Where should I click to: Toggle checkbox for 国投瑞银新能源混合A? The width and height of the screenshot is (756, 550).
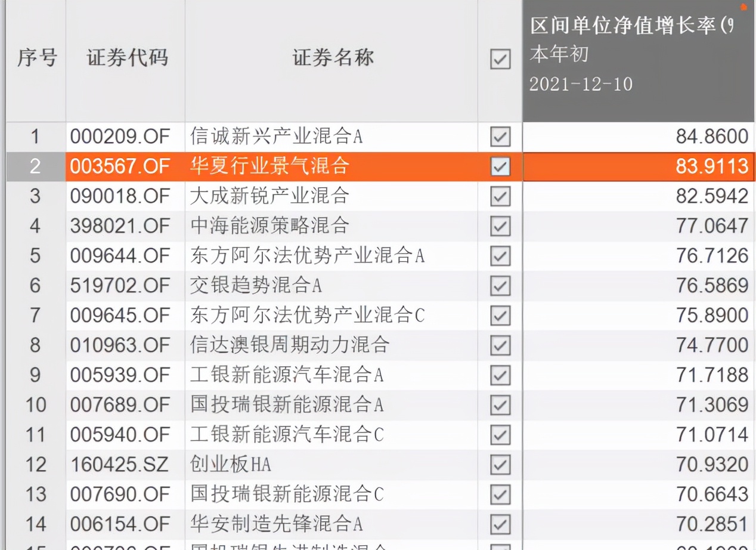tap(500, 405)
